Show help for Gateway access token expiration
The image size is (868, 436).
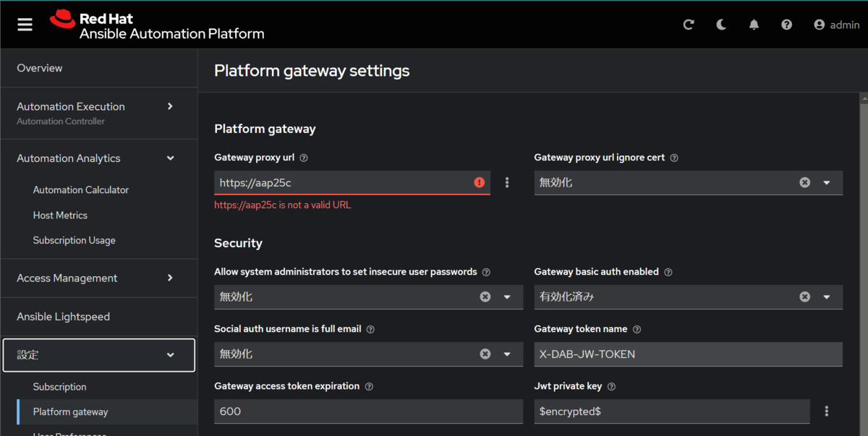(369, 387)
